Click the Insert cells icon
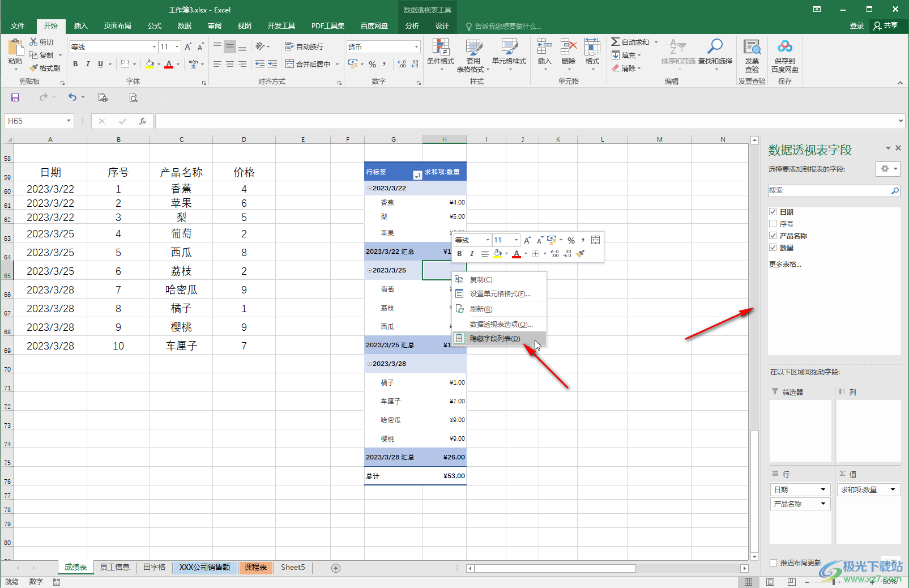Screen dimensions: 909x588 click(x=544, y=47)
